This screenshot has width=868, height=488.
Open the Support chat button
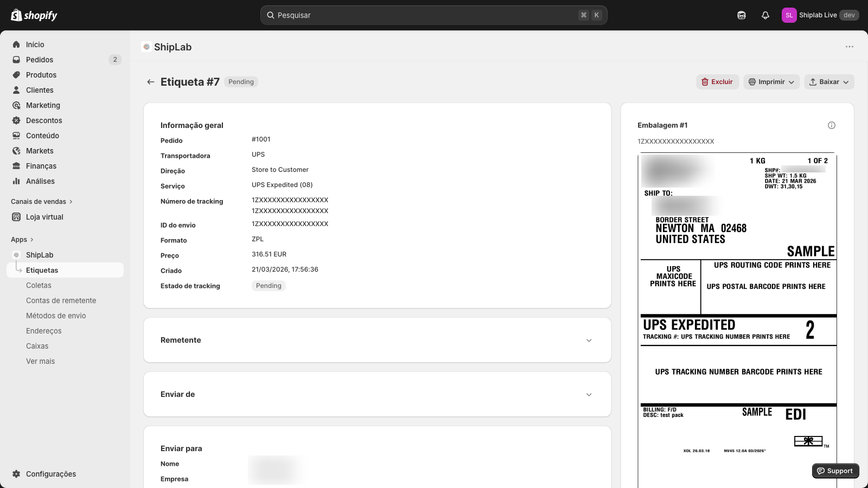tap(835, 471)
